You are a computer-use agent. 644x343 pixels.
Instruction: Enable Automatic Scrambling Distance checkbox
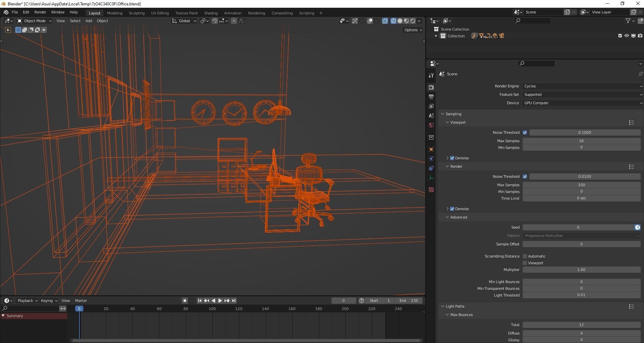[525, 256]
